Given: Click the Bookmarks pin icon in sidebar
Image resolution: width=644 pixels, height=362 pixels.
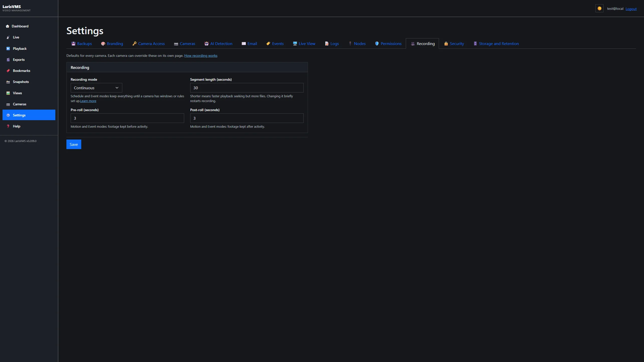Looking at the screenshot, I should coord(8,71).
